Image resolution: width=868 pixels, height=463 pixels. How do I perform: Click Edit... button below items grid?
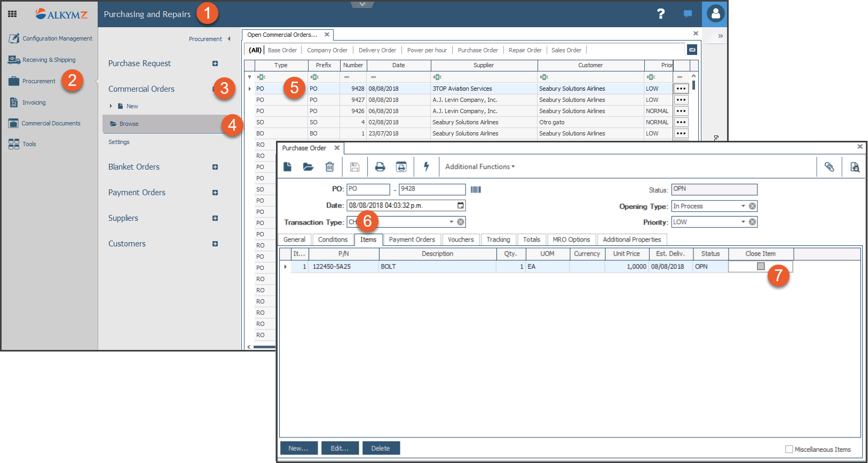click(340, 448)
